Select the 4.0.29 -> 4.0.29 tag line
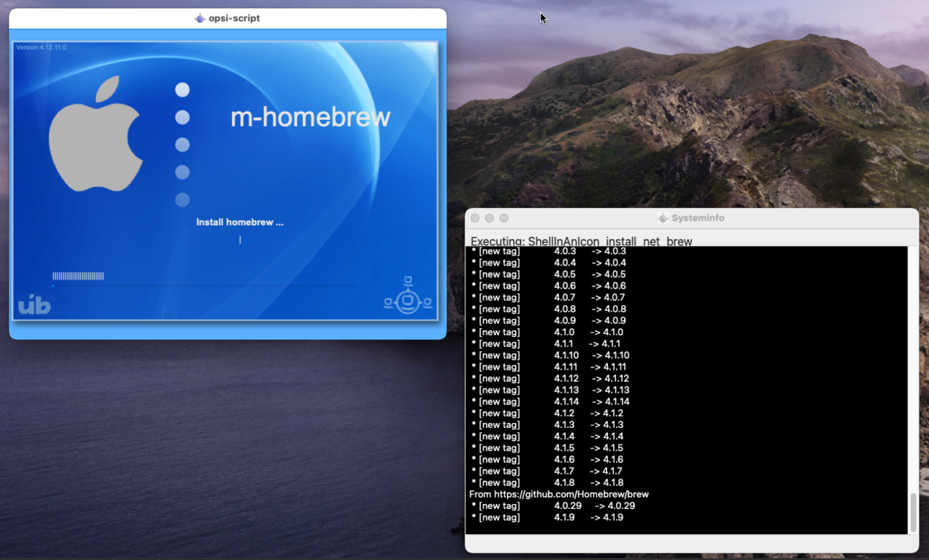Image resolution: width=929 pixels, height=560 pixels. pos(554,505)
